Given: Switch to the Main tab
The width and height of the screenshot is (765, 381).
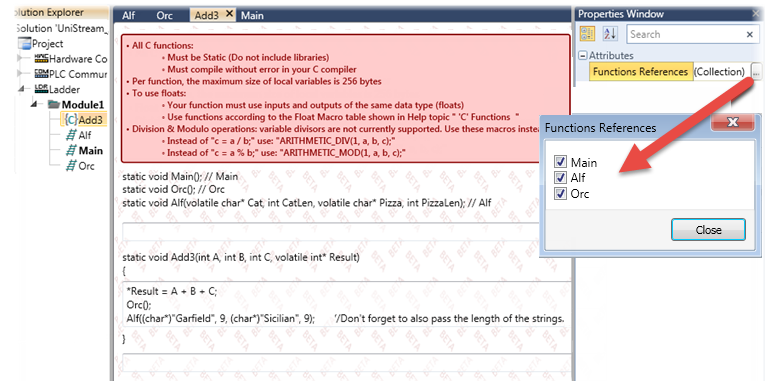Looking at the screenshot, I should [252, 15].
